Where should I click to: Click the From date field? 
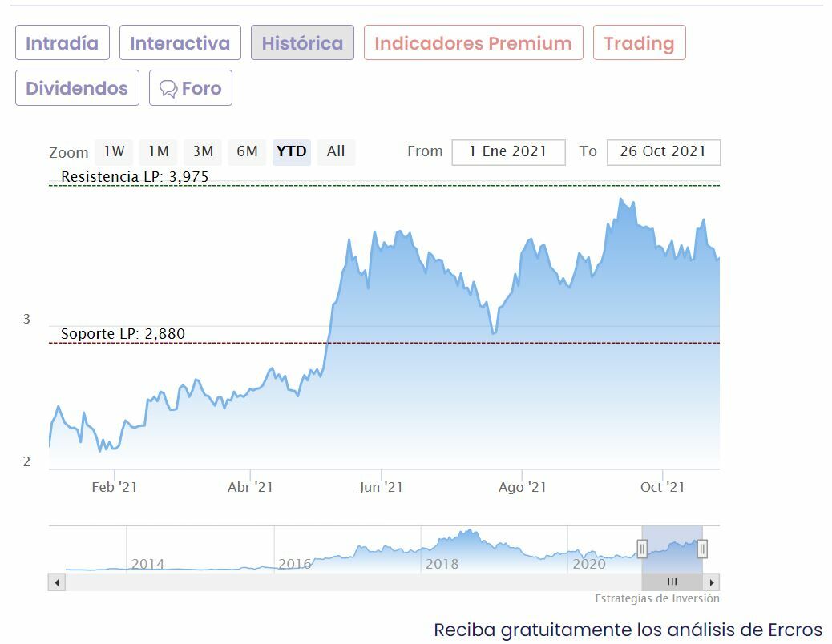[x=508, y=151]
